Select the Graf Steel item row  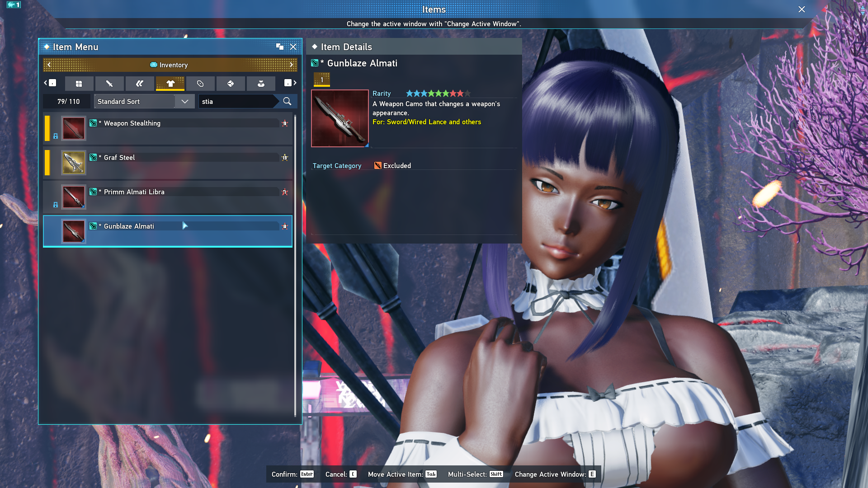click(x=168, y=163)
